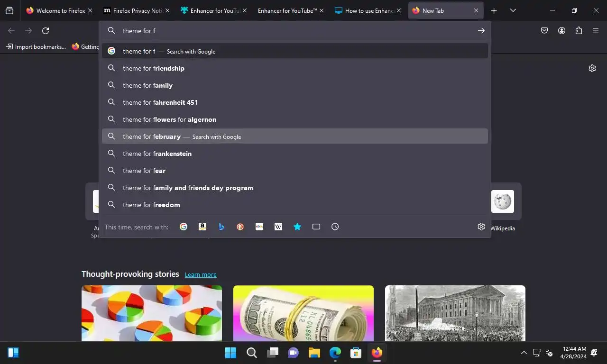The image size is (607, 364).
Task: Open pie charts story thumbnail
Action: point(152,313)
